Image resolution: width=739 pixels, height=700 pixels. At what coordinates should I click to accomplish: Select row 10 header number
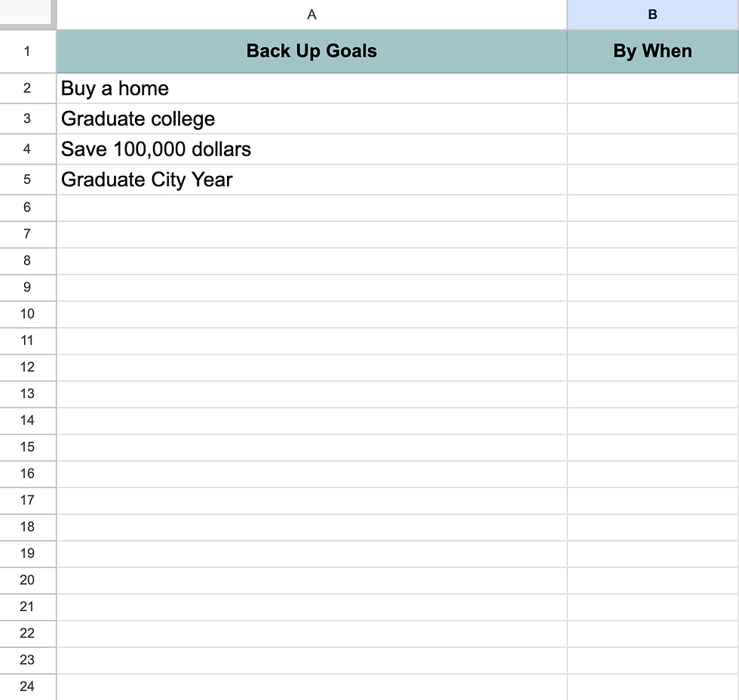[27, 315]
